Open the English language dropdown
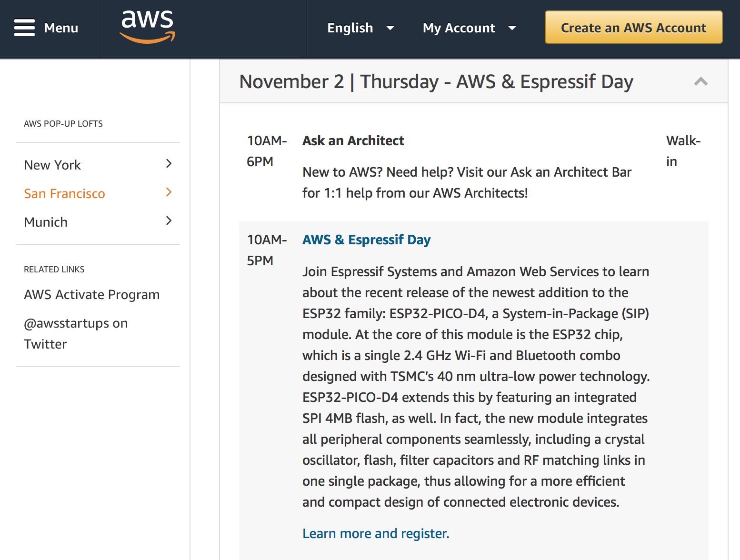 360,28
